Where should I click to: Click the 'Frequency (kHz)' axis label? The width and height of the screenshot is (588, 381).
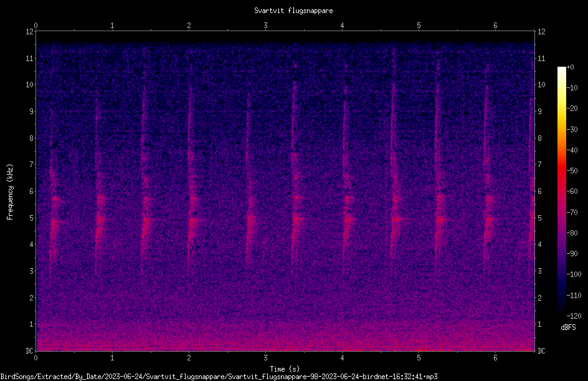10,192
